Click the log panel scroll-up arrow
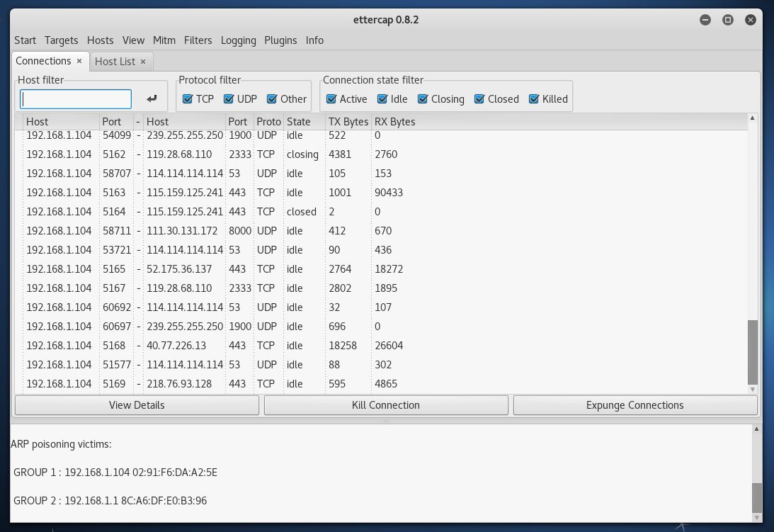 756,429
